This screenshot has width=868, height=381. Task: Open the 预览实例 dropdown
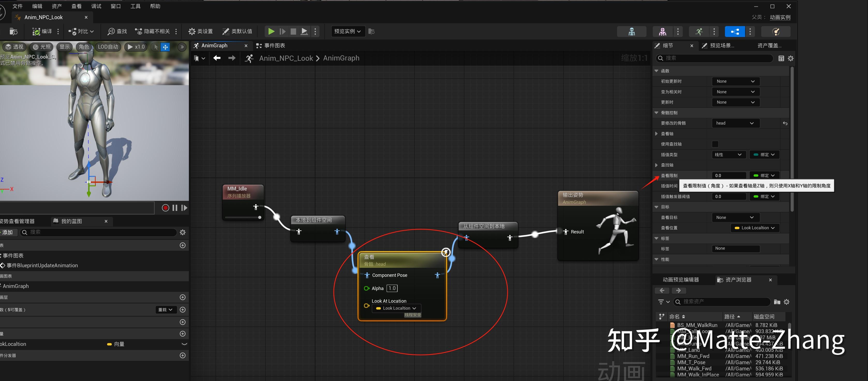coord(347,31)
